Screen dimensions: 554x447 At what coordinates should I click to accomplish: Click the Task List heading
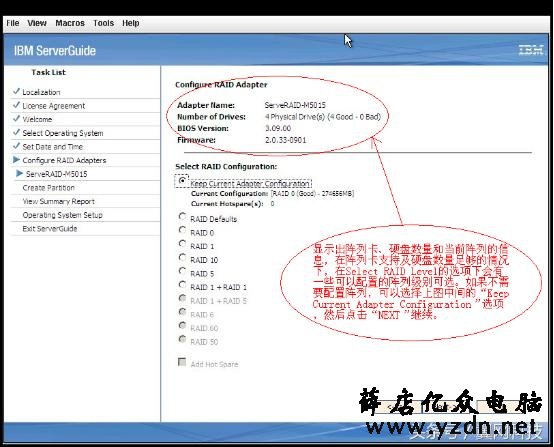click(48, 72)
